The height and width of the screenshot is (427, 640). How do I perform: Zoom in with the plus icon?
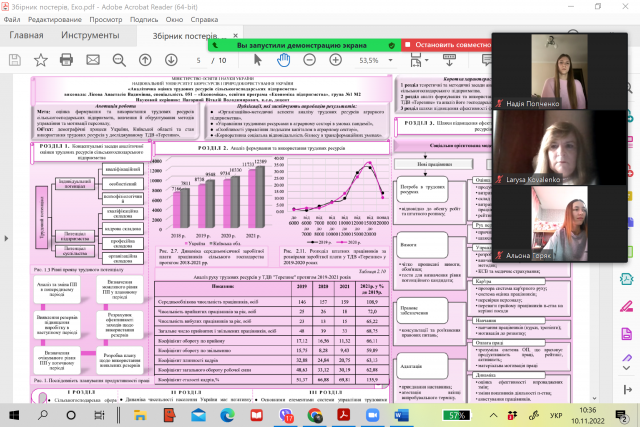333,60
